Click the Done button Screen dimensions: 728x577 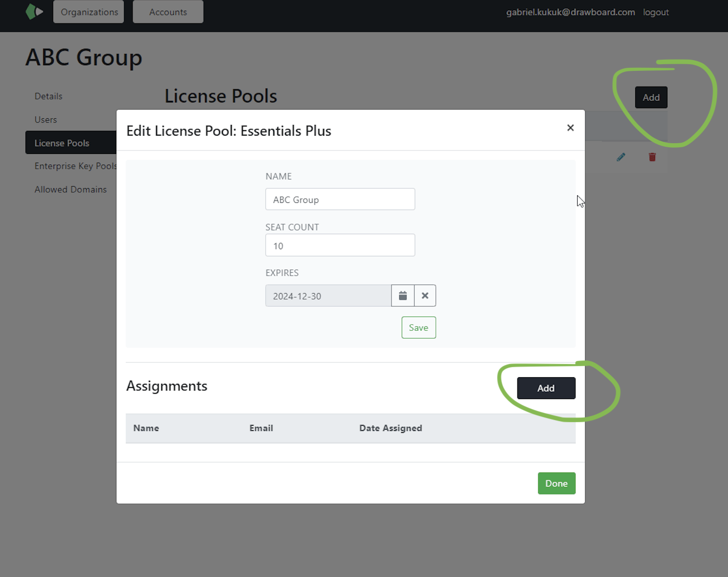pyautogui.click(x=556, y=483)
